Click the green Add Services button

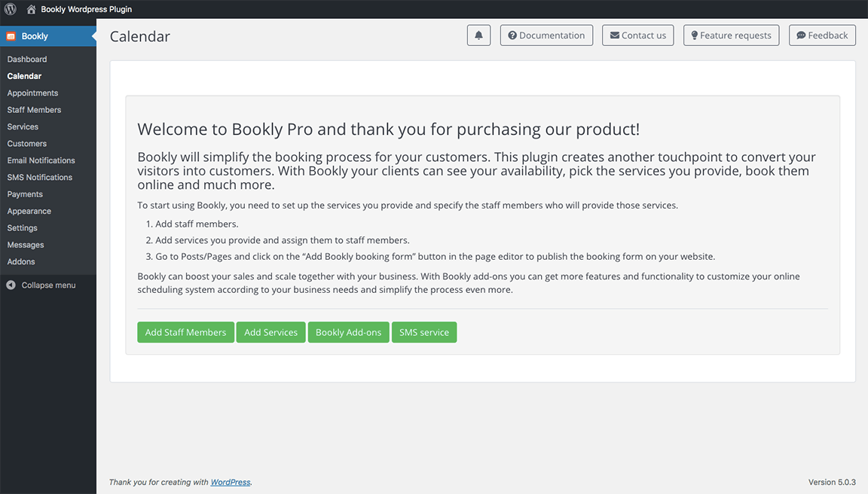[x=270, y=332]
